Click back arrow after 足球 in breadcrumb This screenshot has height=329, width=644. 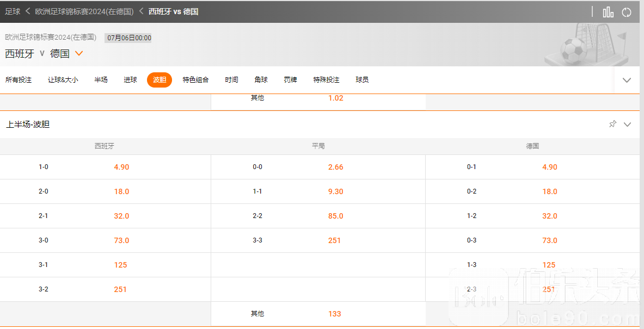pyautogui.click(x=27, y=11)
